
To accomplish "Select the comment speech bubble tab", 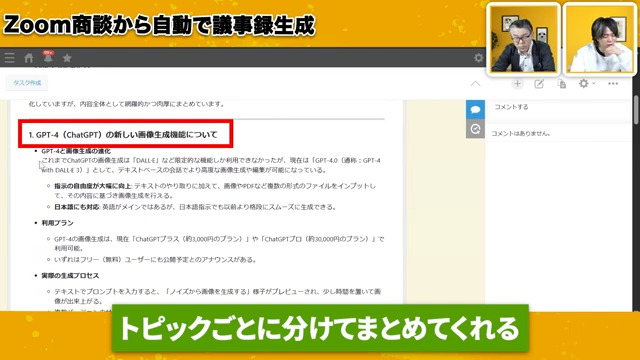I will pyautogui.click(x=475, y=109).
